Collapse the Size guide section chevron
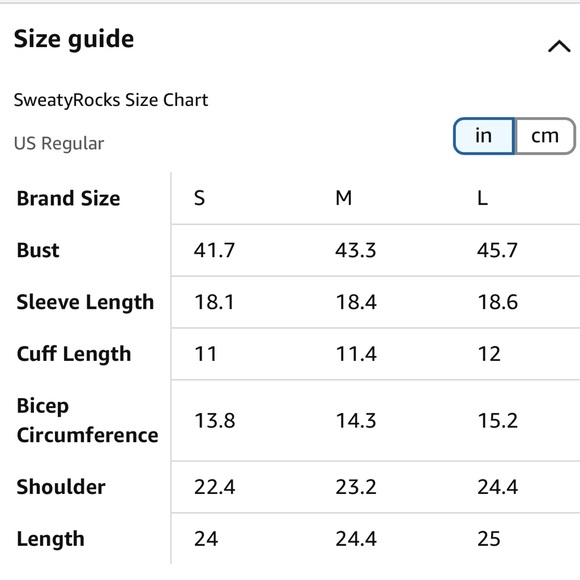 click(559, 47)
